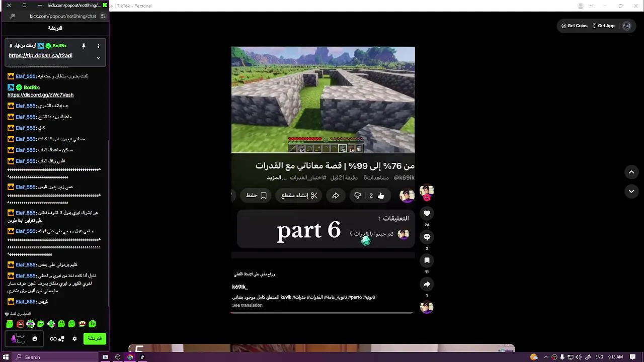Click thumbs down on embedded YouTube clip

[358, 196]
